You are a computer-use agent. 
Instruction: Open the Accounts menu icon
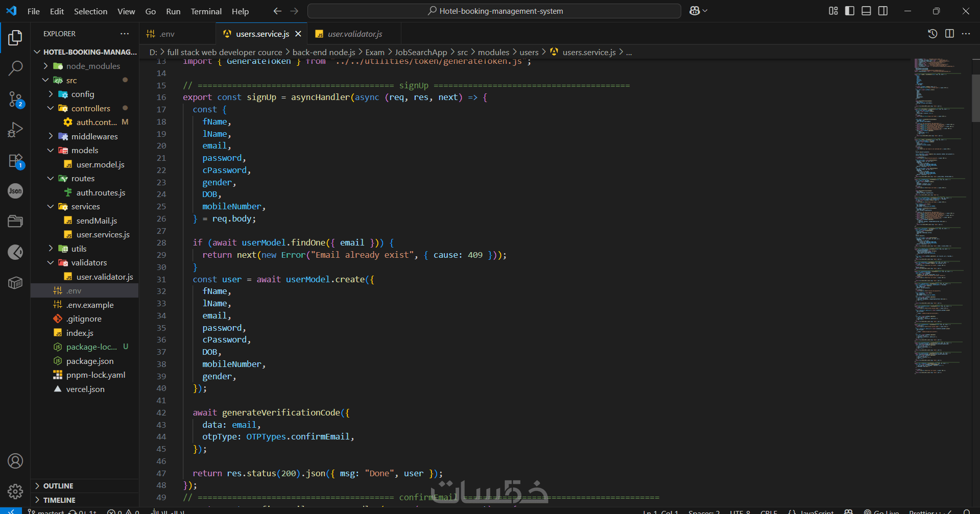click(x=15, y=461)
